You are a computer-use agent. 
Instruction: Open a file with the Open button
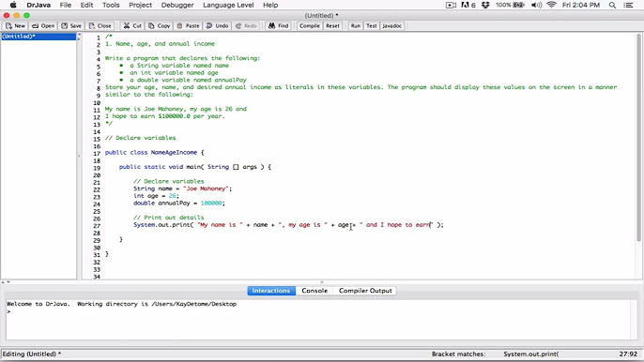[43, 26]
